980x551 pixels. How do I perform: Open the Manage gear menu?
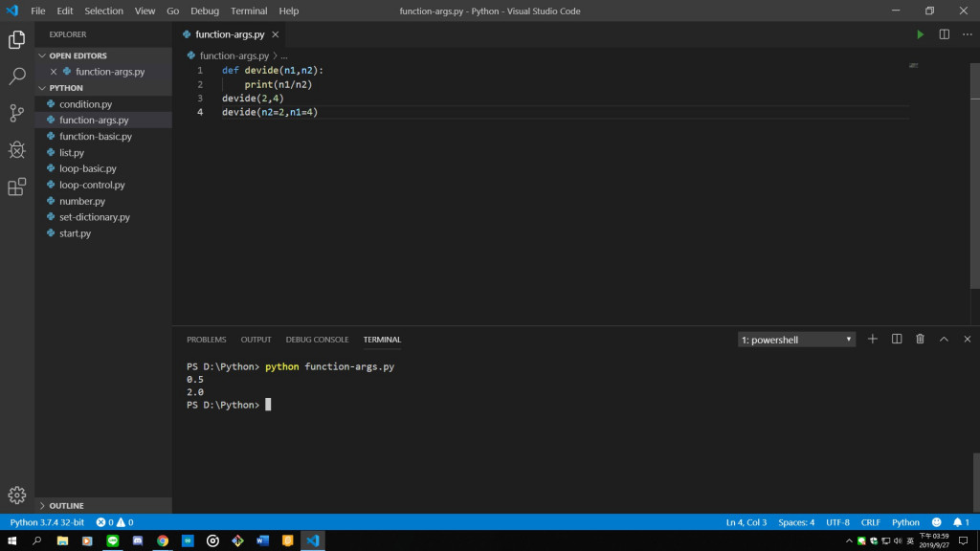click(17, 495)
